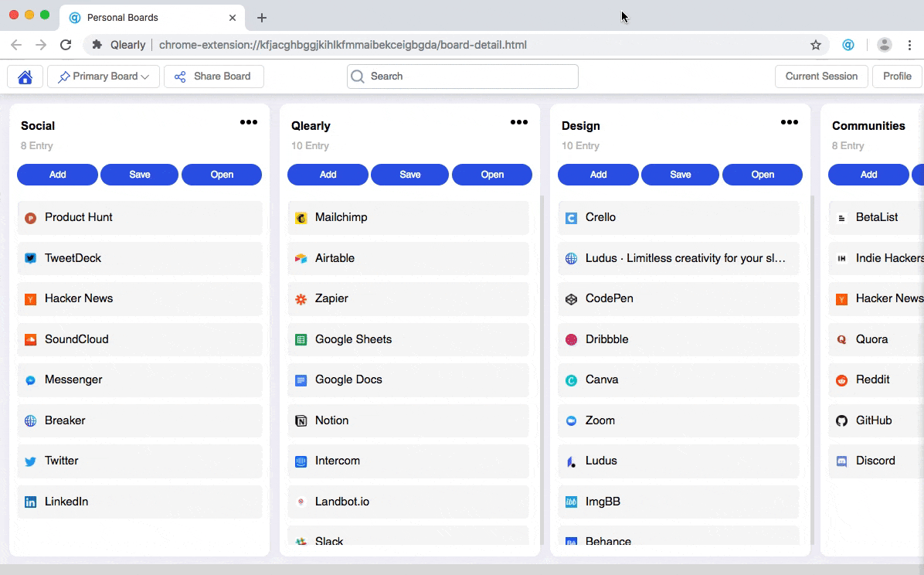Open the Current Session view

click(x=821, y=77)
